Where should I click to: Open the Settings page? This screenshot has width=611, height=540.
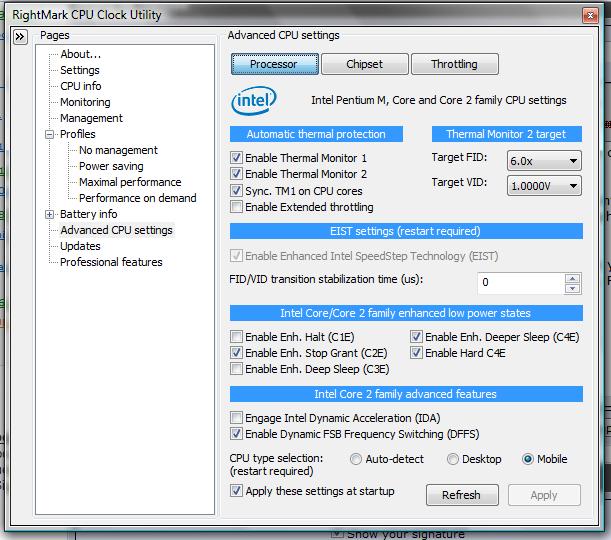(x=80, y=70)
